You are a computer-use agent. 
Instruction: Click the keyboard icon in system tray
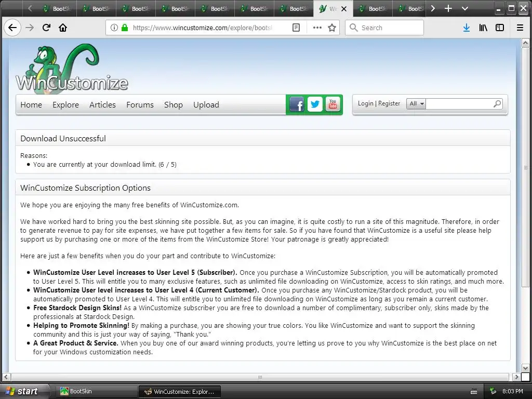click(x=474, y=392)
